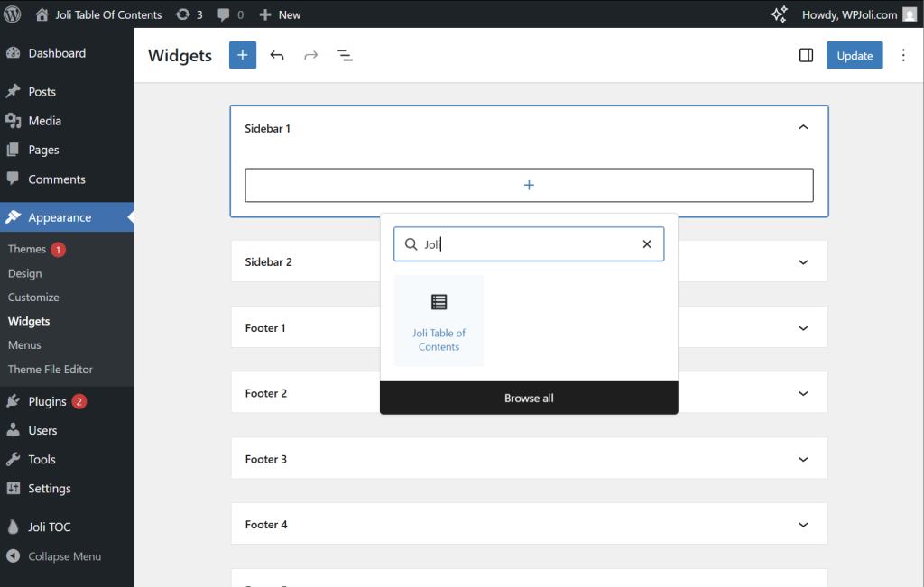This screenshot has height=587, width=924.
Task: Open the list view icon
Action: click(345, 56)
